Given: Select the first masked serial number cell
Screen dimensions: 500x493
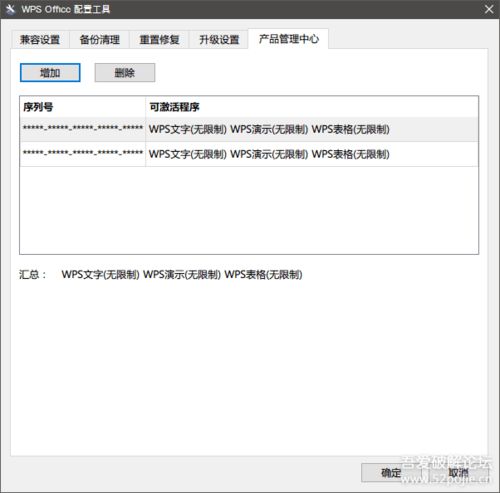Looking at the screenshot, I should pyautogui.click(x=83, y=129).
